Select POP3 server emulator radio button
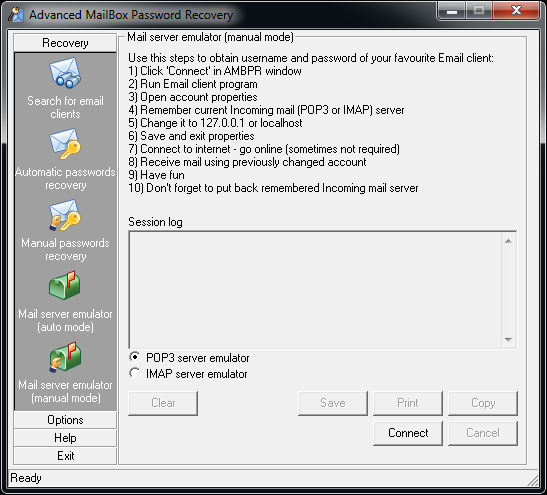Viewport: 547px width, 495px height. [x=135, y=357]
